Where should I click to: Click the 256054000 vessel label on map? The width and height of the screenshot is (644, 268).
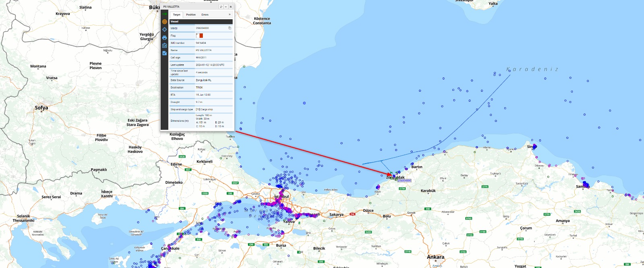(x=405, y=181)
